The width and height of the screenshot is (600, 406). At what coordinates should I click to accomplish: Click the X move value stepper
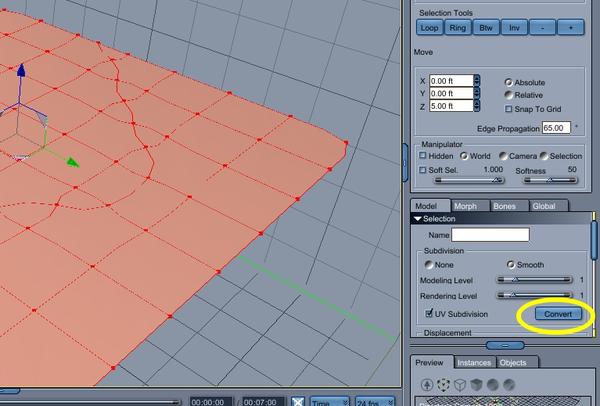coord(476,81)
